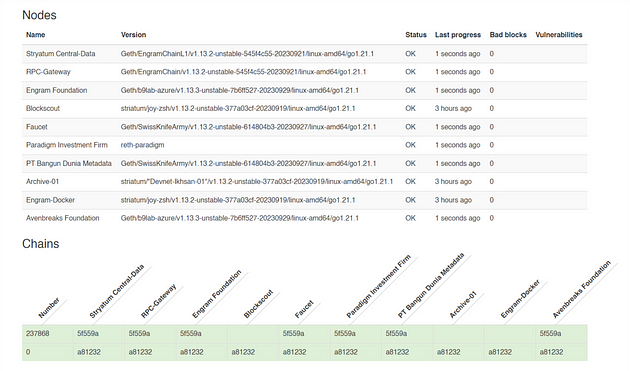Click the rotated Blockscout chain header

coord(258,304)
